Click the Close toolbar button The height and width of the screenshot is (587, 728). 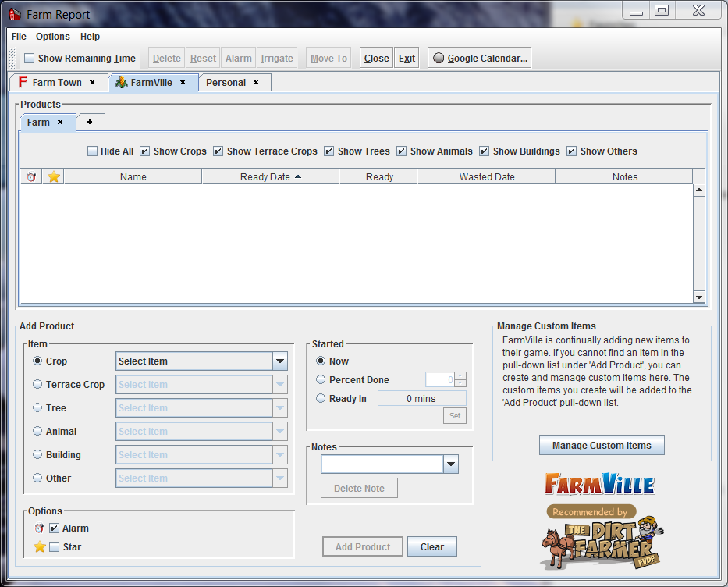click(377, 58)
